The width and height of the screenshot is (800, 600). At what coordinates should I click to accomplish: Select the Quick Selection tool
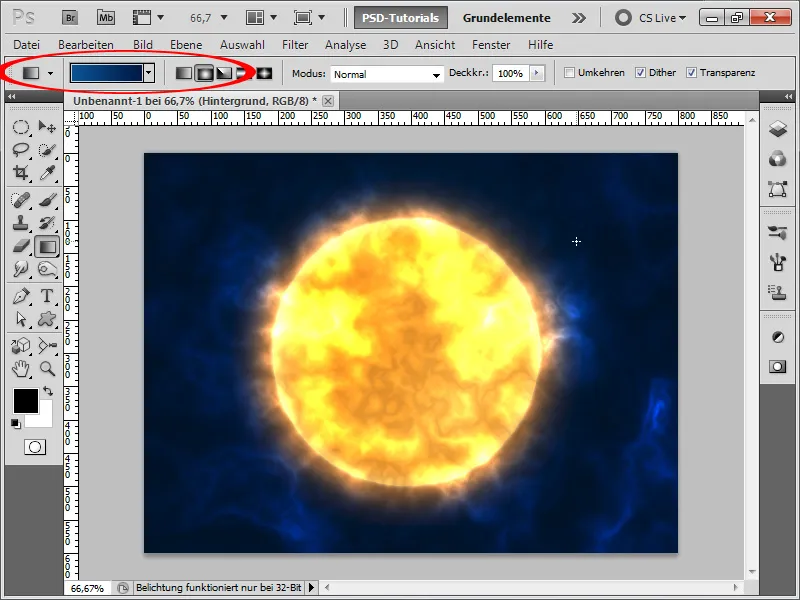(47, 149)
